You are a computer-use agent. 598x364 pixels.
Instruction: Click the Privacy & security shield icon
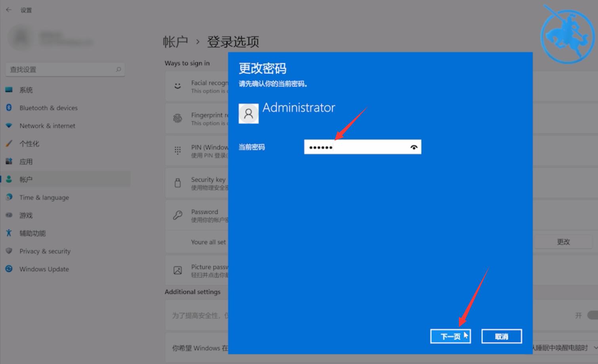[x=9, y=251]
